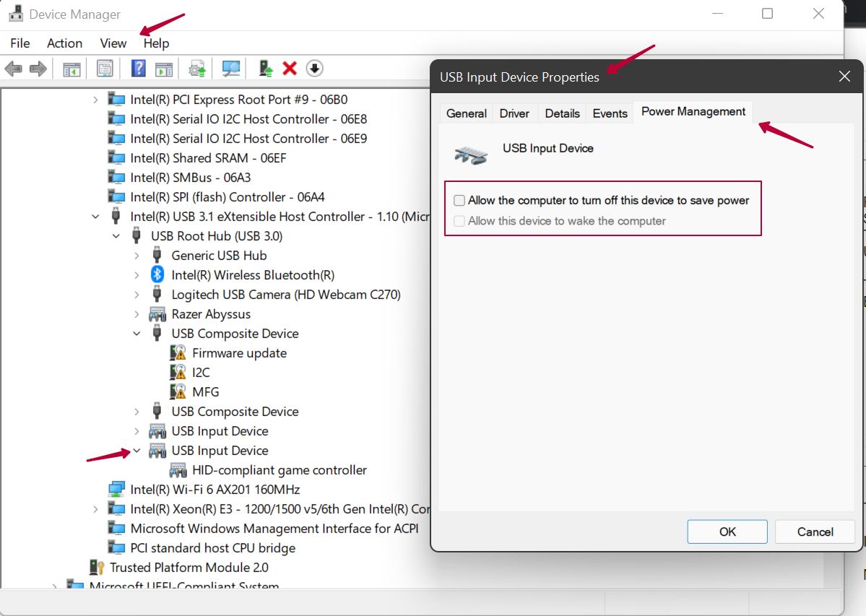
Task: Expand the Generic USB Hub node
Action: coord(137,256)
